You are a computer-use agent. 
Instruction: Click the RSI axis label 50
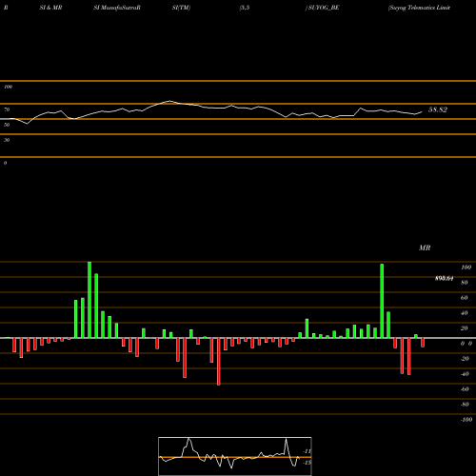pos(7,125)
